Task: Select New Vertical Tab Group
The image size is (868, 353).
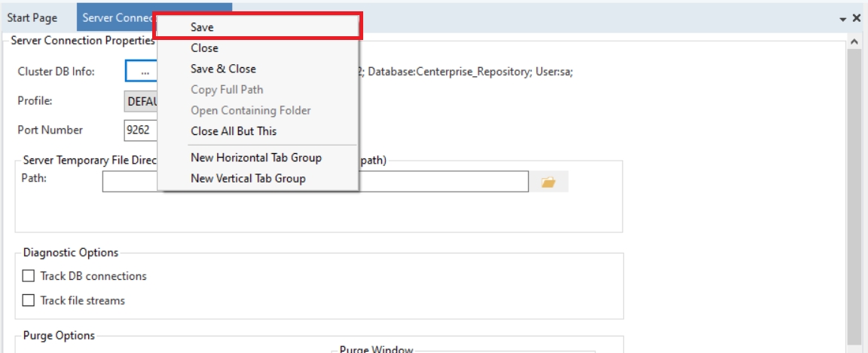Action: pos(248,179)
